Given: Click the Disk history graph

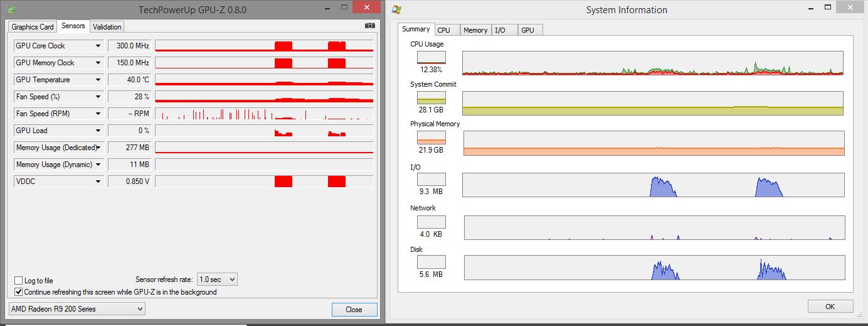Looking at the screenshot, I should (654, 268).
